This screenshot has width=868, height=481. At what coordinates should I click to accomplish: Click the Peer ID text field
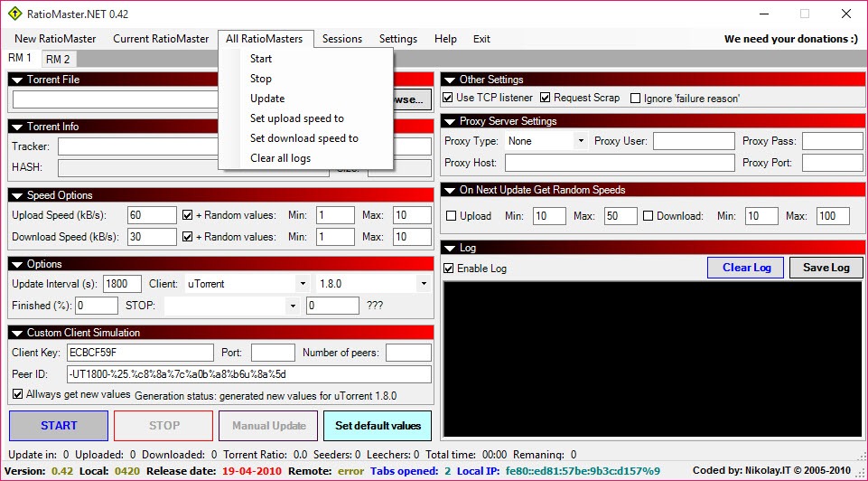(x=249, y=374)
